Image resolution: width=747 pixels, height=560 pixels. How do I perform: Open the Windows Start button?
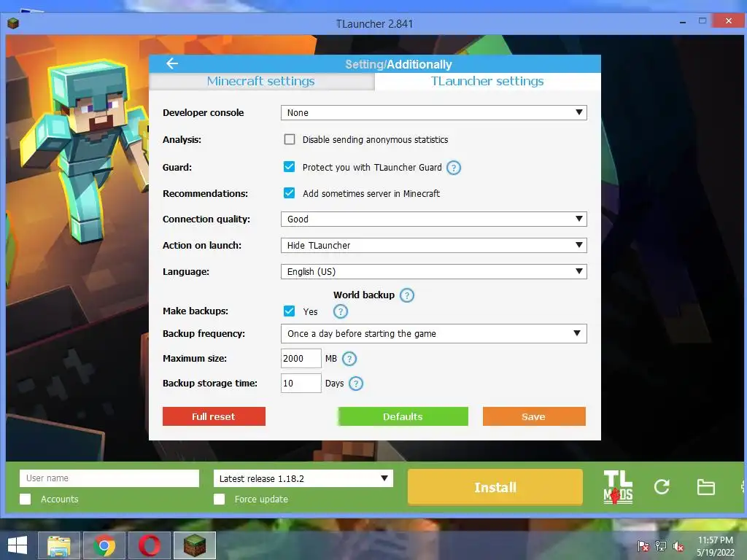coord(18,545)
